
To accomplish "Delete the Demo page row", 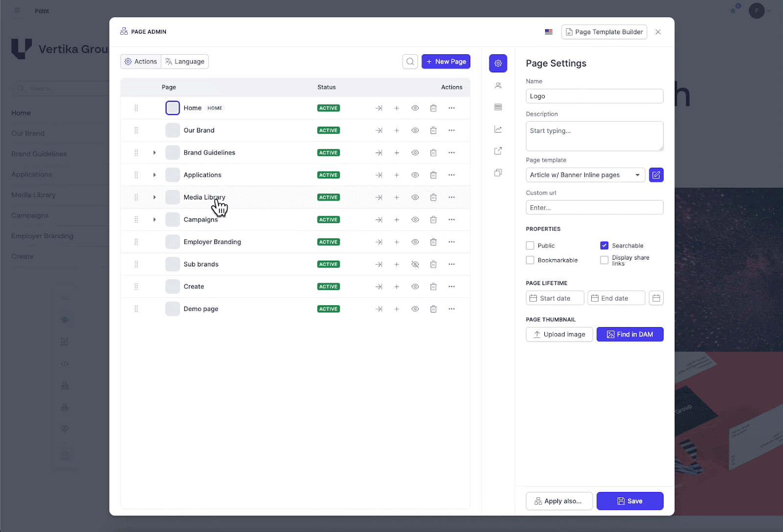I will pyautogui.click(x=433, y=309).
